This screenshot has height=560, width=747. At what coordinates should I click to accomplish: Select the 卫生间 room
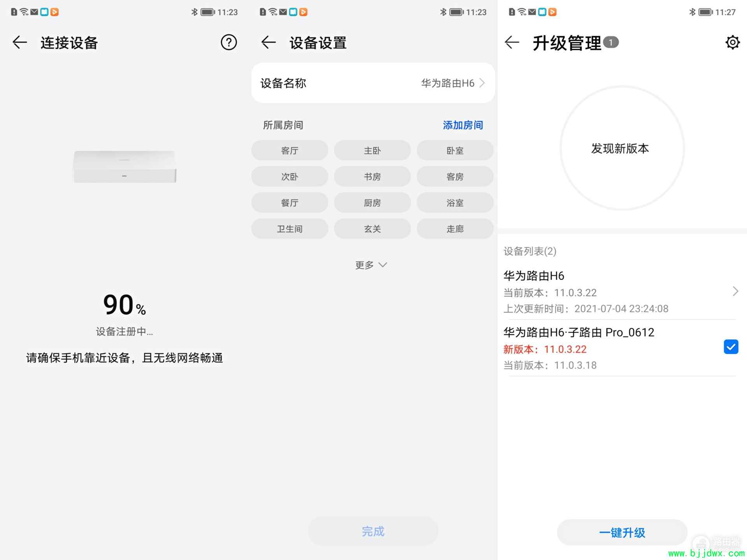(290, 229)
